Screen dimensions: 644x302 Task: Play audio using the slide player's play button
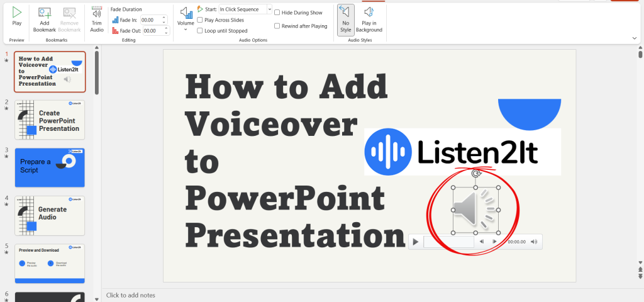[416, 242]
